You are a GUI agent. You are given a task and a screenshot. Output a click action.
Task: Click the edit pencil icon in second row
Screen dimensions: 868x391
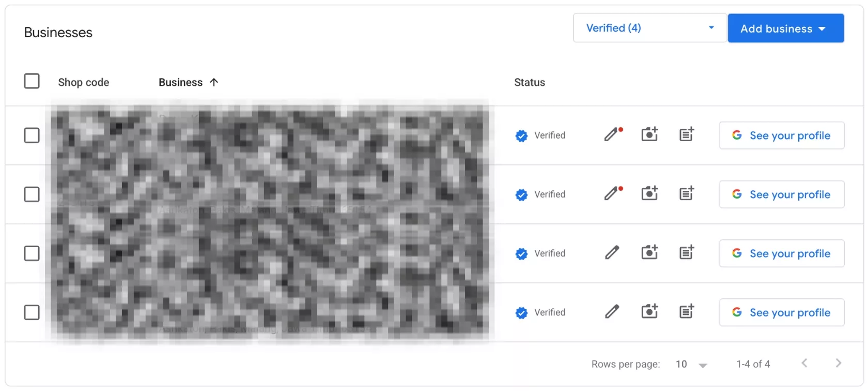(x=613, y=194)
